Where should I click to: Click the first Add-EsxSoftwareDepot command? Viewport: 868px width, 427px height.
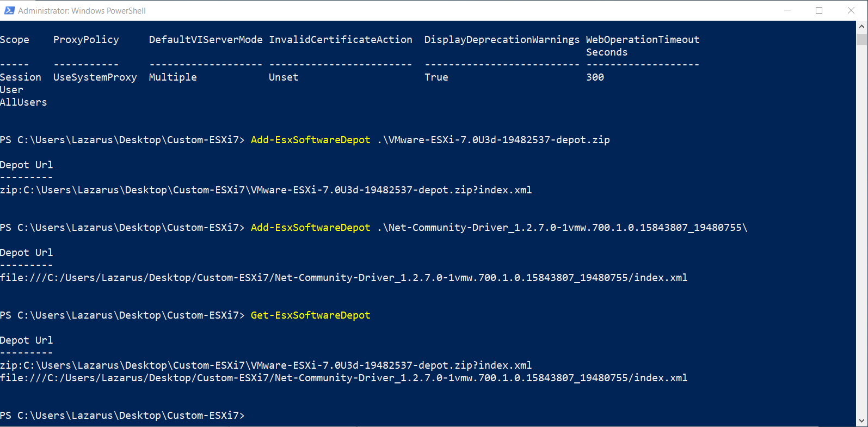pos(310,140)
